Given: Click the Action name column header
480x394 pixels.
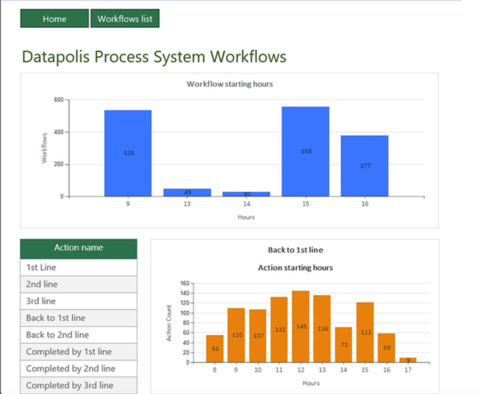Looking at the screenshot, I should coord(79,249).
